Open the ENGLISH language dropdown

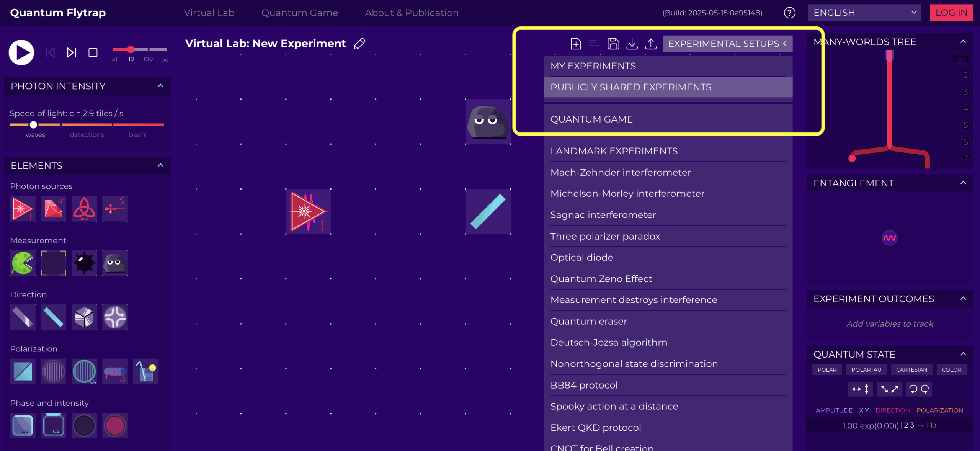tap(864, 12)
